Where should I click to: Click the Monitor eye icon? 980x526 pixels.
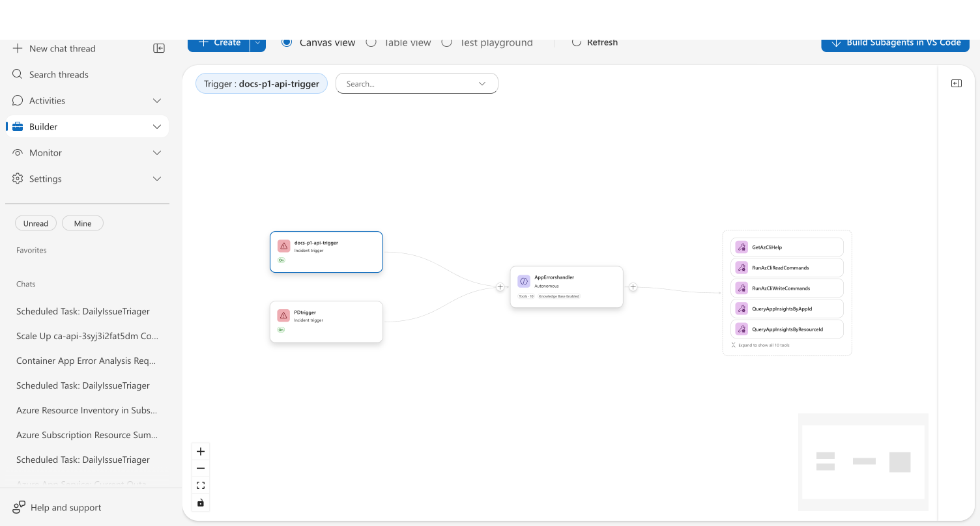pos(18,152)
